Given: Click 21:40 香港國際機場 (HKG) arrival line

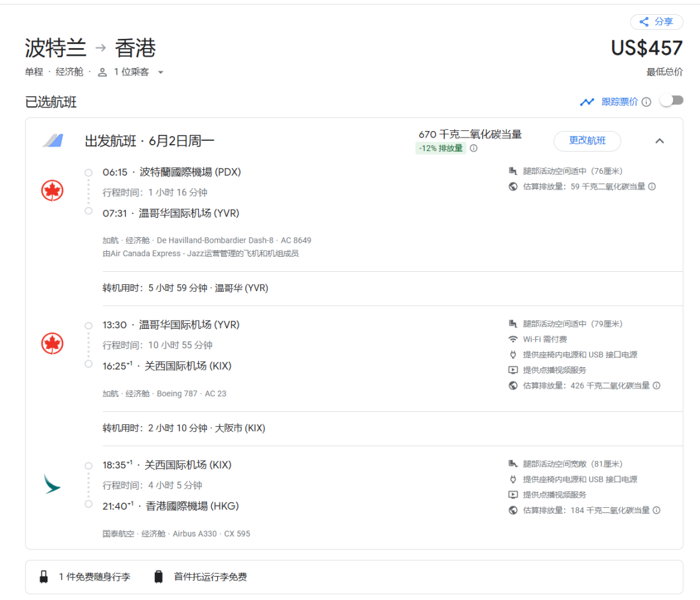Looking at the screenshot, I should pyautogui.click(x=170, y=506).
